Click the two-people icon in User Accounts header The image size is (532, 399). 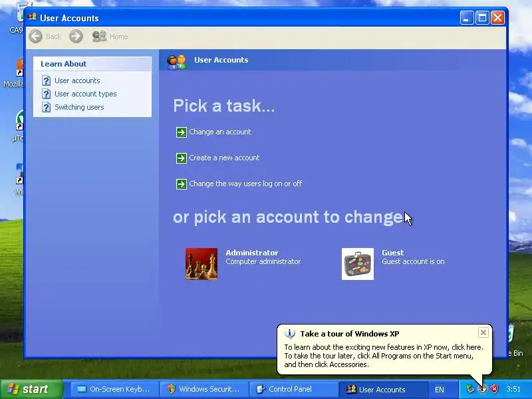coord(177,62)
